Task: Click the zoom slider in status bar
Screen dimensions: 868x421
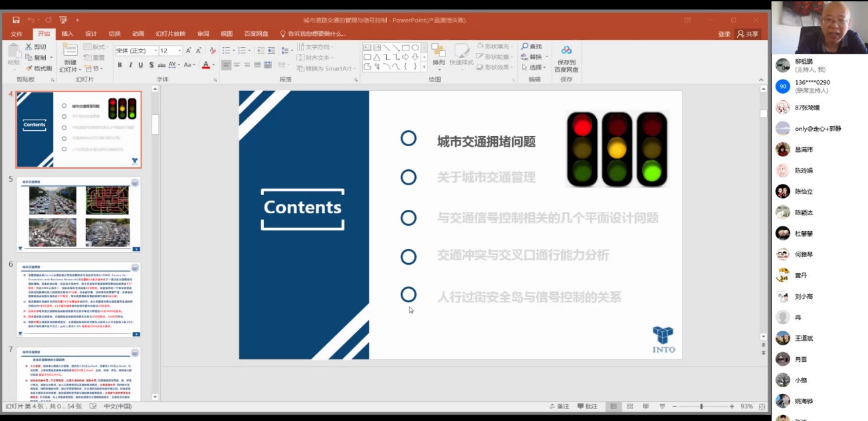Action: [701, 406]
